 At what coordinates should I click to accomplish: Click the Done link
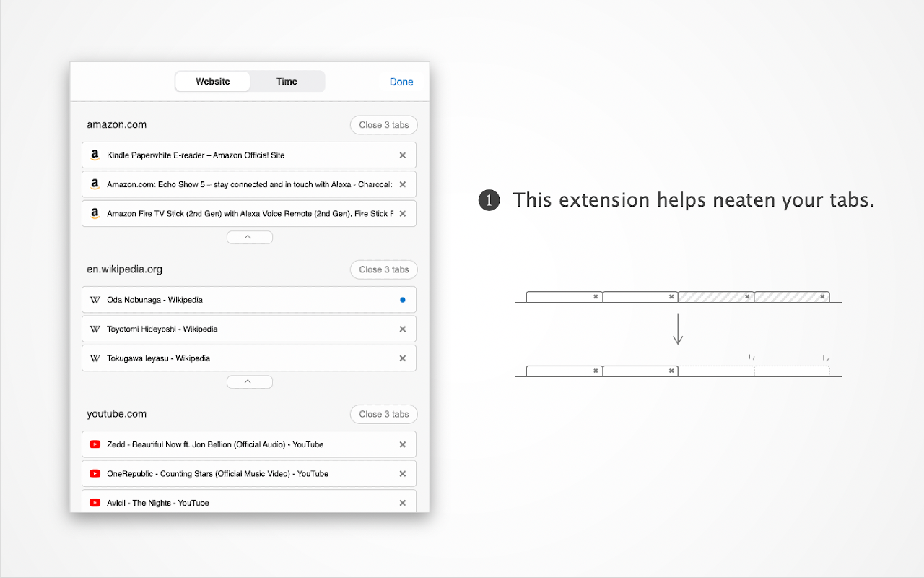pyautogui.click(x=401, y=82)
